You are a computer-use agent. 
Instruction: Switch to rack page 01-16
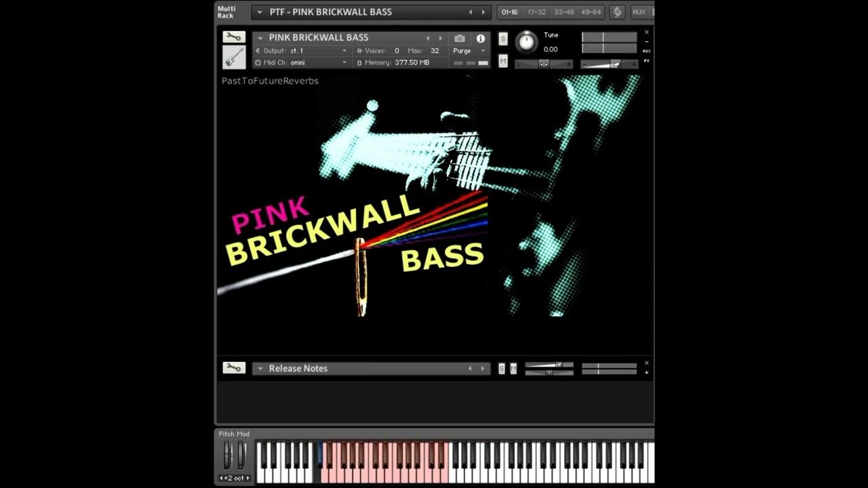pyautogui.click(x=510, y=12)
